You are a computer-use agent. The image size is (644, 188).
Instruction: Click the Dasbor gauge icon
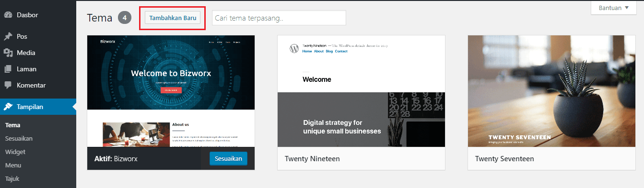pyautogui.click(x=8, y=15)
